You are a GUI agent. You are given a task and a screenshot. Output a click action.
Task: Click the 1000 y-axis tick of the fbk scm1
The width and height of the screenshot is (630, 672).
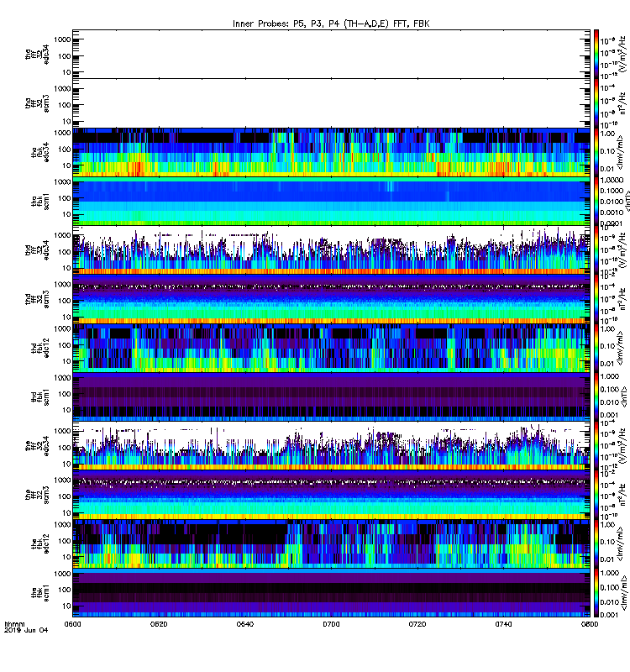click(x=61, y=574)
